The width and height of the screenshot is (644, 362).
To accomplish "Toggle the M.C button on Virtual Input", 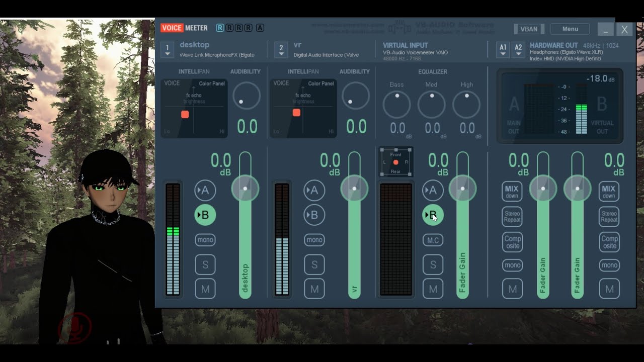I will 433,240.
